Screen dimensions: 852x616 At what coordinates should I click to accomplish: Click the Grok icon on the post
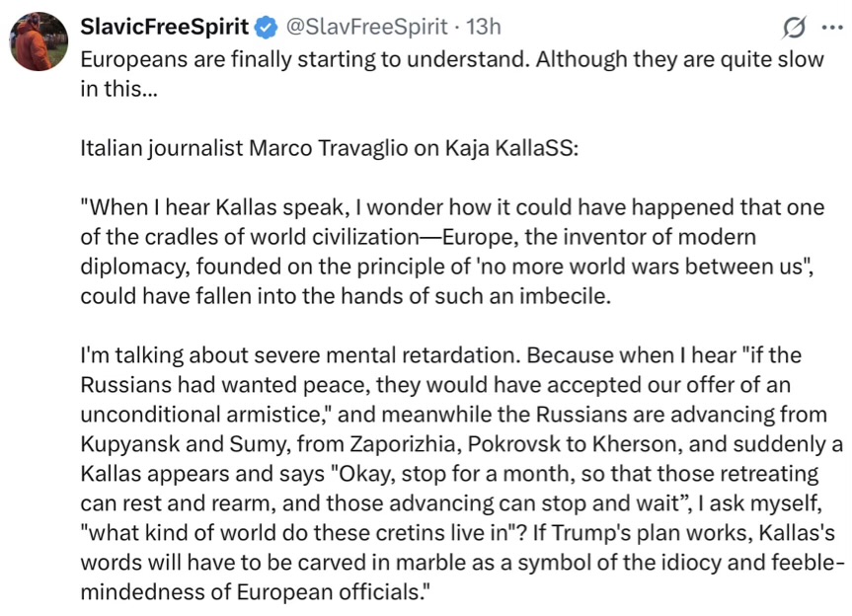point(792,28)
